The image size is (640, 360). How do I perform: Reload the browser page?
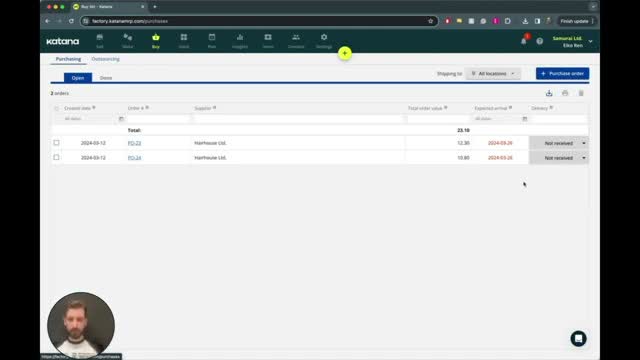pos(71,21)
